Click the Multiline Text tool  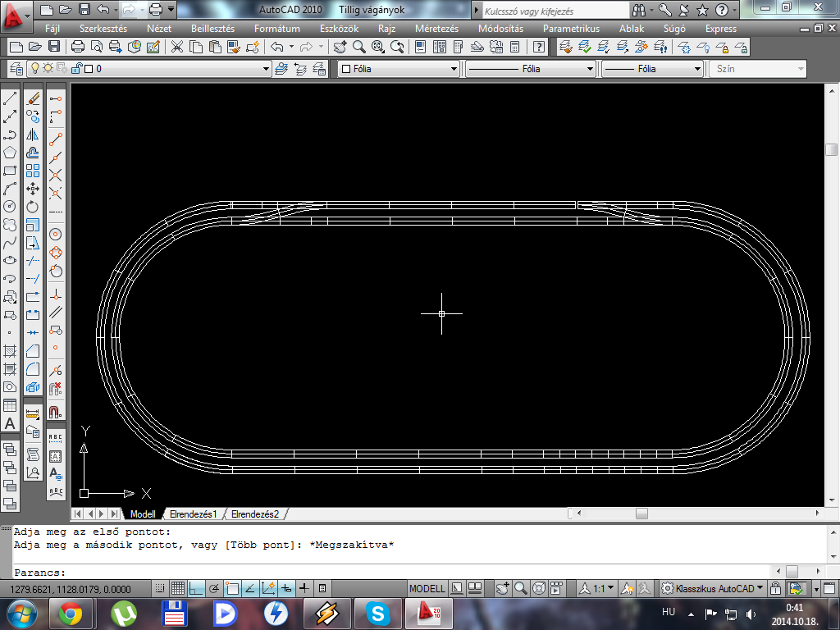[x=10, y=423]
